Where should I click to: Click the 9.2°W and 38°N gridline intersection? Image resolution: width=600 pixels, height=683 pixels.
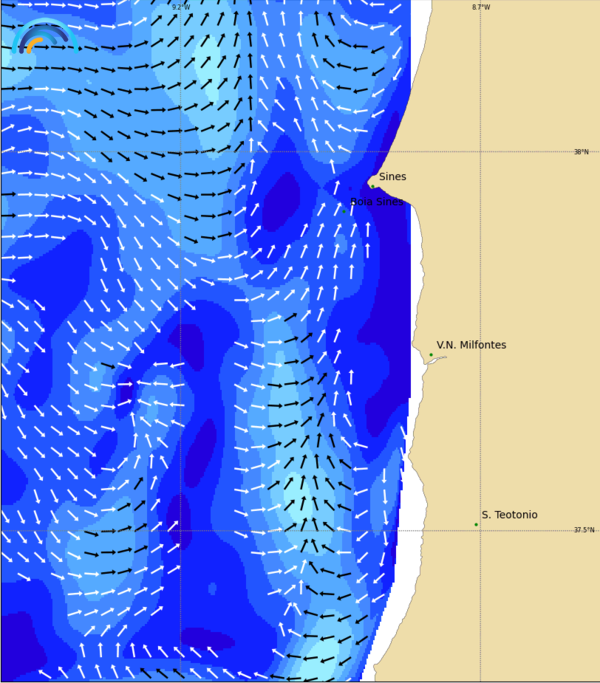pos(180,152)
